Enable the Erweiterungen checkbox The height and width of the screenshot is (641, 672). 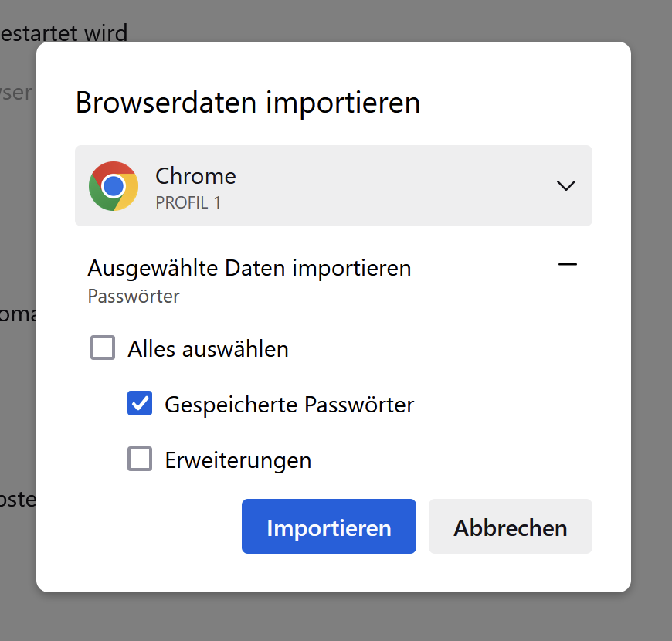(140, 460)
